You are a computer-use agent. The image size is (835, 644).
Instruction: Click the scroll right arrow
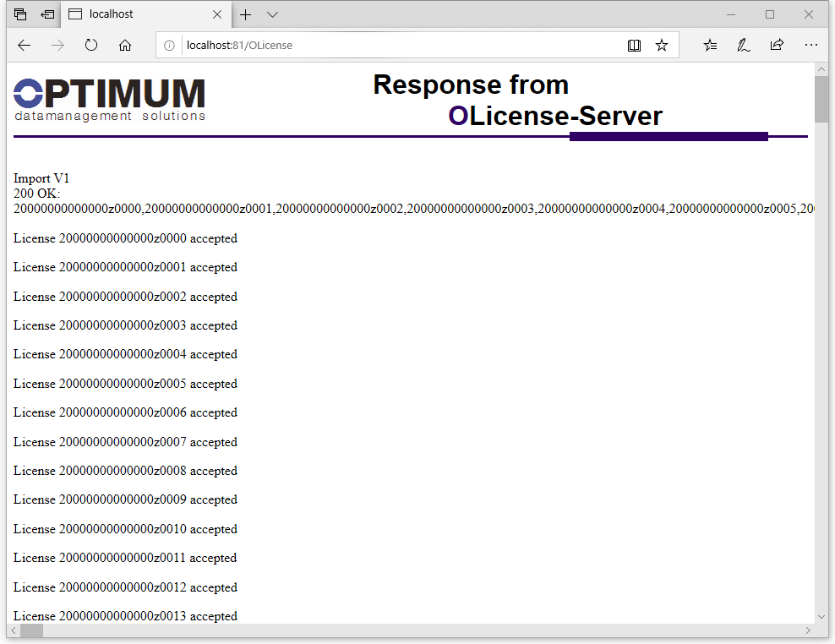point(808,630)
